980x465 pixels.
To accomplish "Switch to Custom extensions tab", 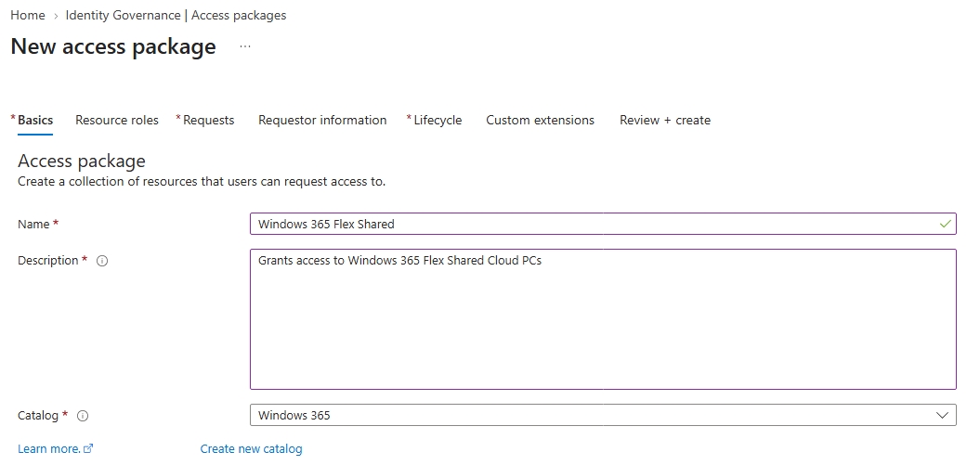I will click(x=540, y=120).
